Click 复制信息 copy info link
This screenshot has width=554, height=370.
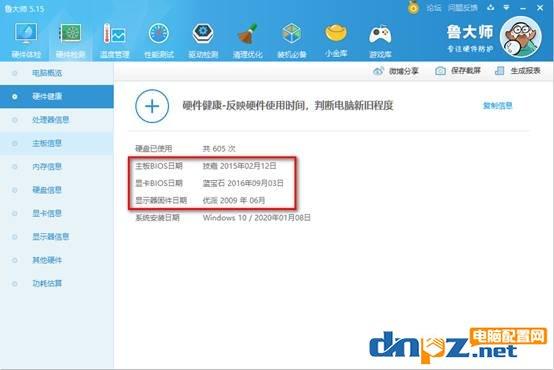tap(497, 105)
